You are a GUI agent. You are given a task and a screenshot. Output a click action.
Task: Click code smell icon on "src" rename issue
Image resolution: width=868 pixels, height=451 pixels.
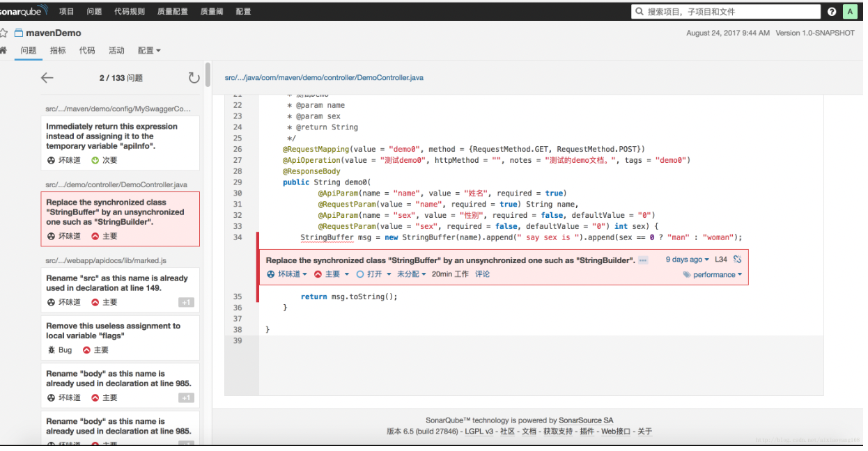(51, 302)
